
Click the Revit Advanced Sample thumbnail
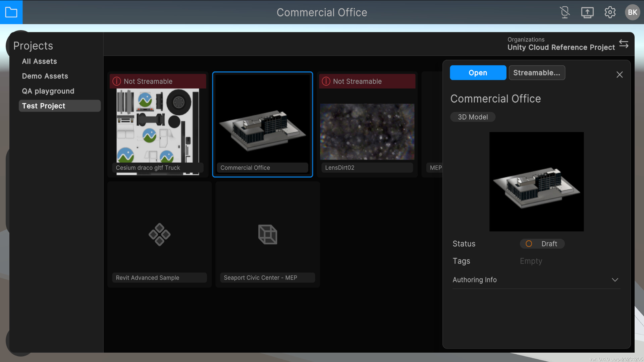[159, 234]
